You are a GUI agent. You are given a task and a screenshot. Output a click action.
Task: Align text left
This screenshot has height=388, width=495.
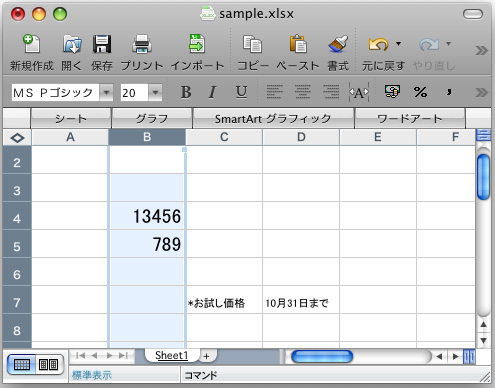click(274, 92)
